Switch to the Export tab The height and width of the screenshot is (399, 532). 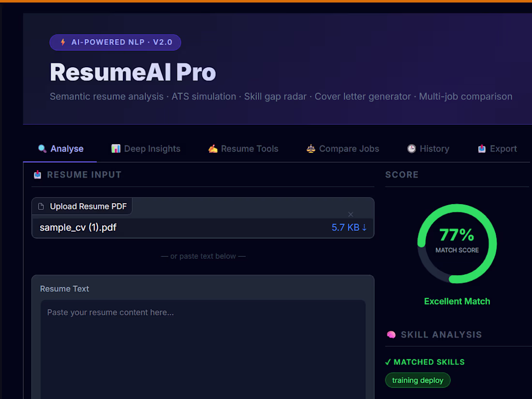497,148
